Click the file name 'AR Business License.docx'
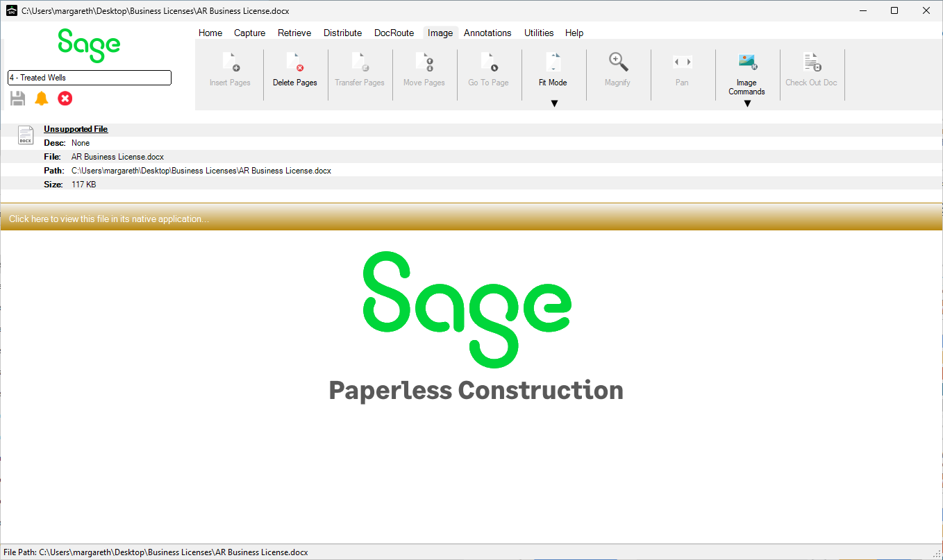This screenshot has width=943, height=560. click(x=117, y=157)
